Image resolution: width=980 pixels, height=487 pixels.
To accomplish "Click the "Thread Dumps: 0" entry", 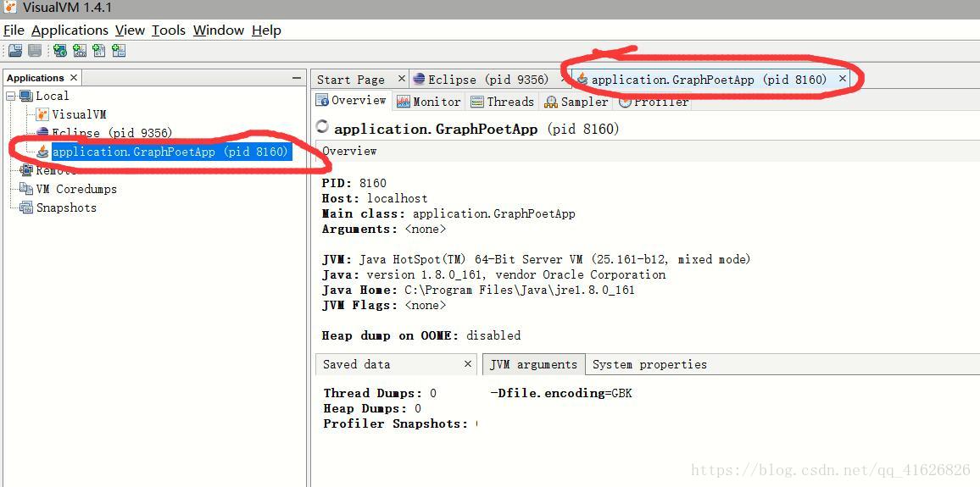I will point(380,393).
